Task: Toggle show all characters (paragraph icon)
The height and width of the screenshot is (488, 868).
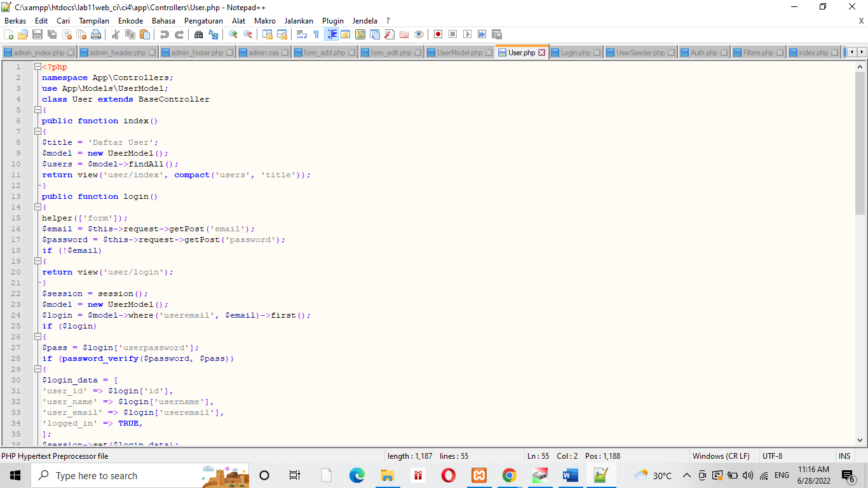Action: pos(316,34)
